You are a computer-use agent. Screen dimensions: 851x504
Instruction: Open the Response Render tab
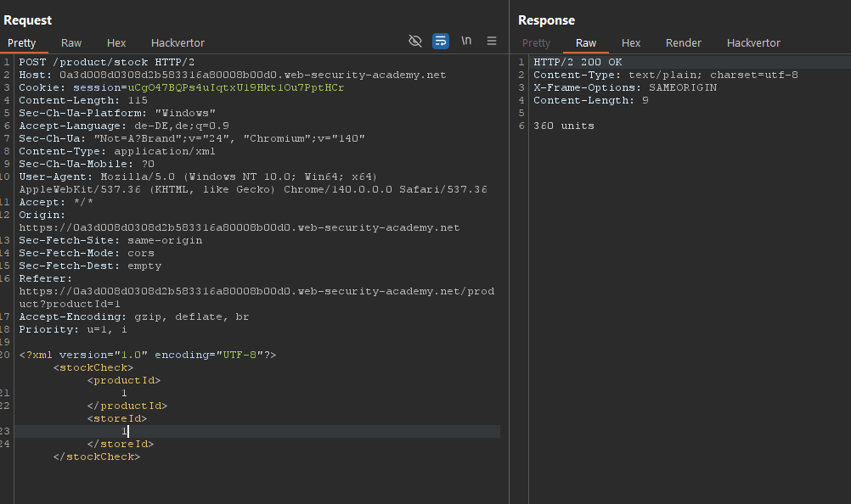[684, 42]
